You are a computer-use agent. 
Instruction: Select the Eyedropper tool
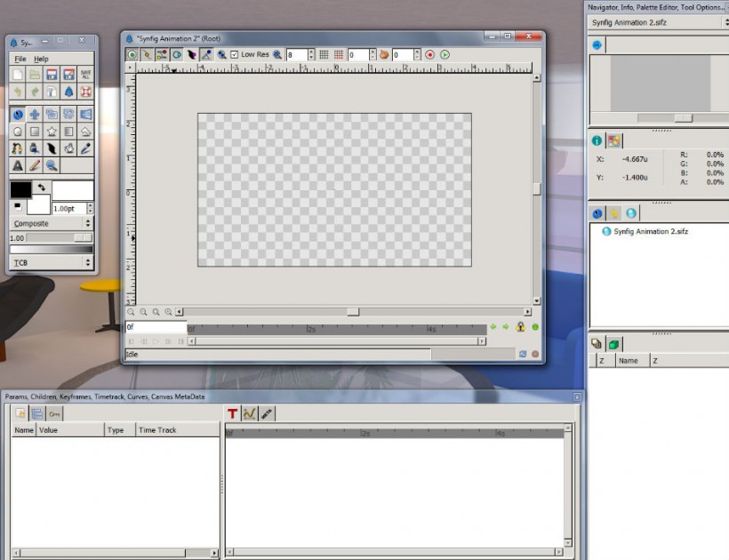tap(86, 148)
